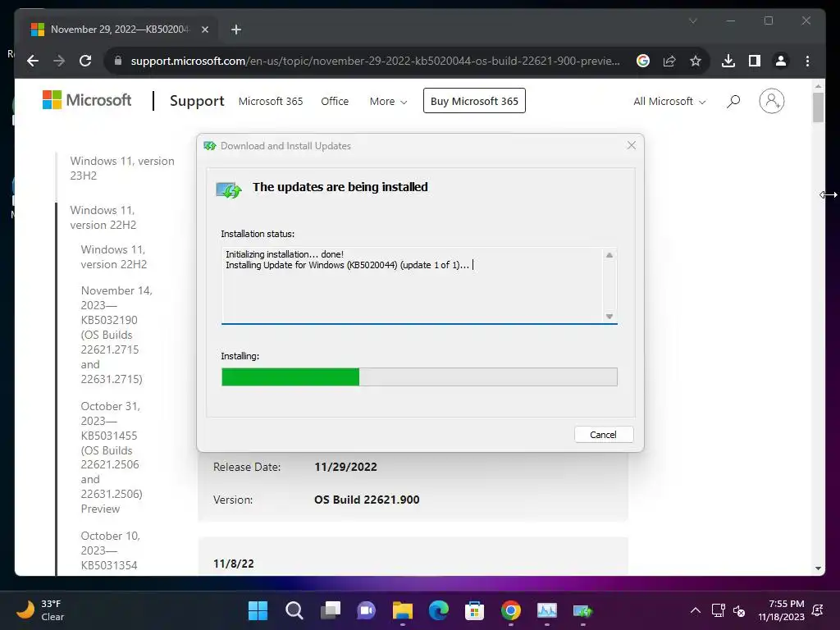Open Chat from the taskbar
840x630 pixels.
tap(367, 610)
